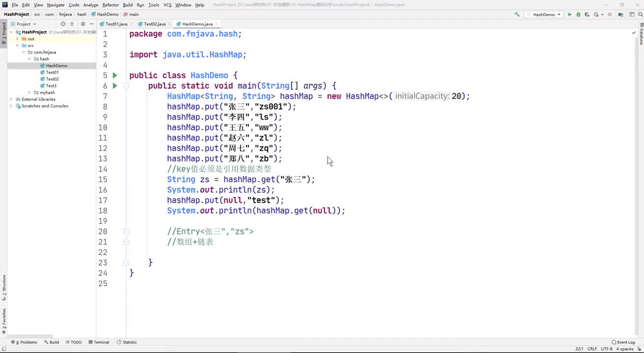Click Collapse All icon in Project panel
The height and width of the screenshot is (353, 644).
pyautogui.click(x=72, y=24)
